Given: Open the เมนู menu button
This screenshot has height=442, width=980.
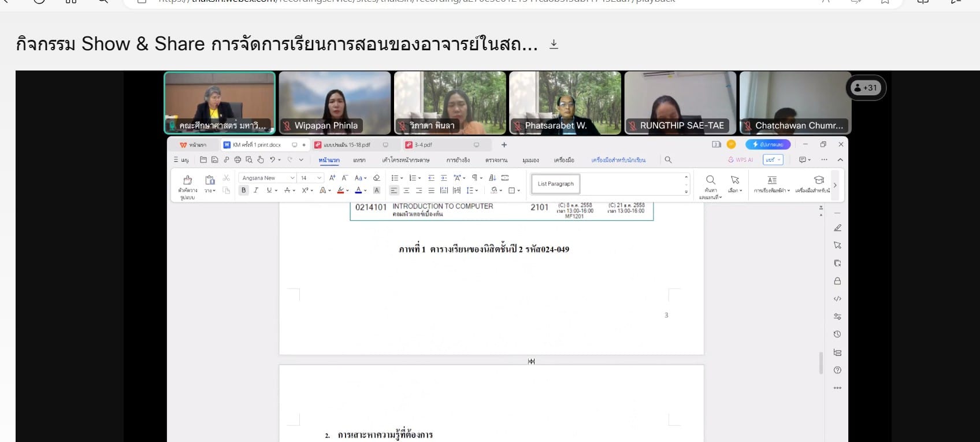Looking at the screenshot, I should tap(181, 160).
